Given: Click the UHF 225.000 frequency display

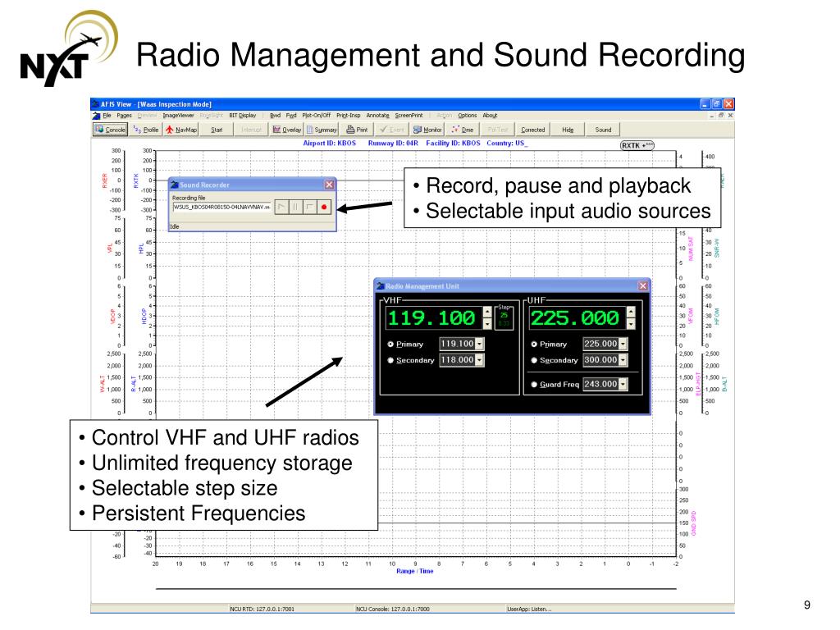Looking at the screenshot, I should point(575,318).
